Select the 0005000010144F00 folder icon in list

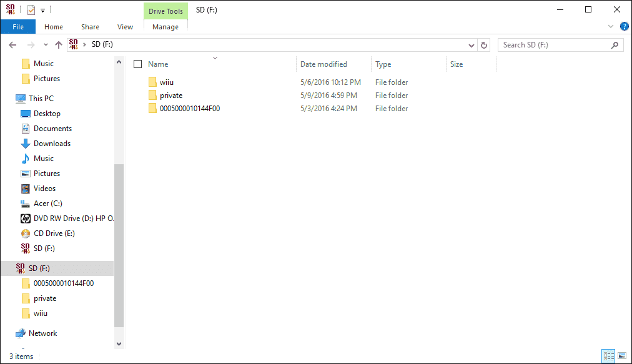click(x=152, y=109)
